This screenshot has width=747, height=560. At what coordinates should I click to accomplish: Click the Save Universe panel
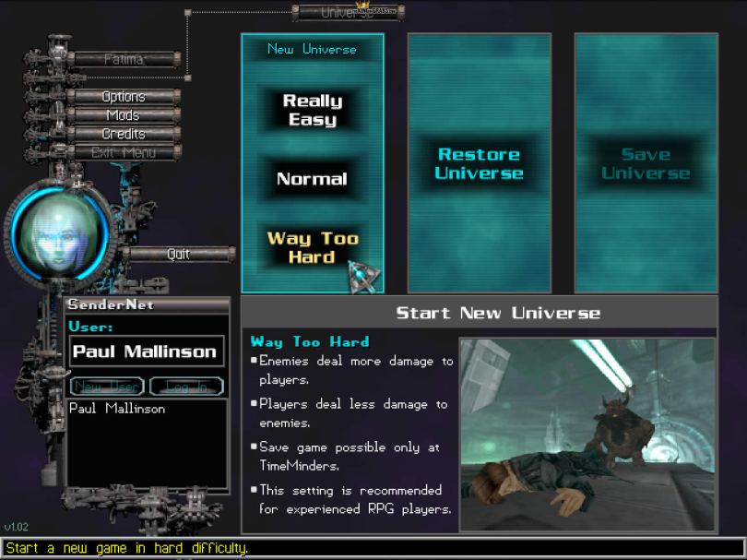[x=645, y=164]
